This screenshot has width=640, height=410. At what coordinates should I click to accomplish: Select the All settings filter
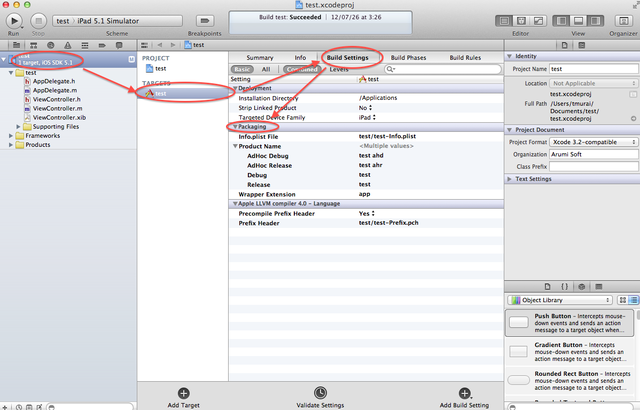tap(266, 69)
